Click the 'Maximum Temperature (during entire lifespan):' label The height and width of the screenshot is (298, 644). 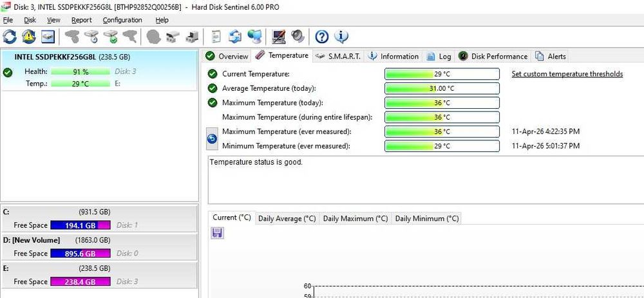tap(298, 117)
